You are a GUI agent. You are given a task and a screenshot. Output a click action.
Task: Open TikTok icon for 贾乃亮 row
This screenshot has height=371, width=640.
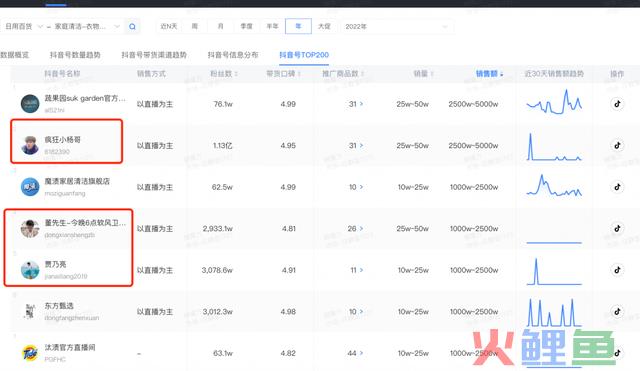click(x=617, y=270)
